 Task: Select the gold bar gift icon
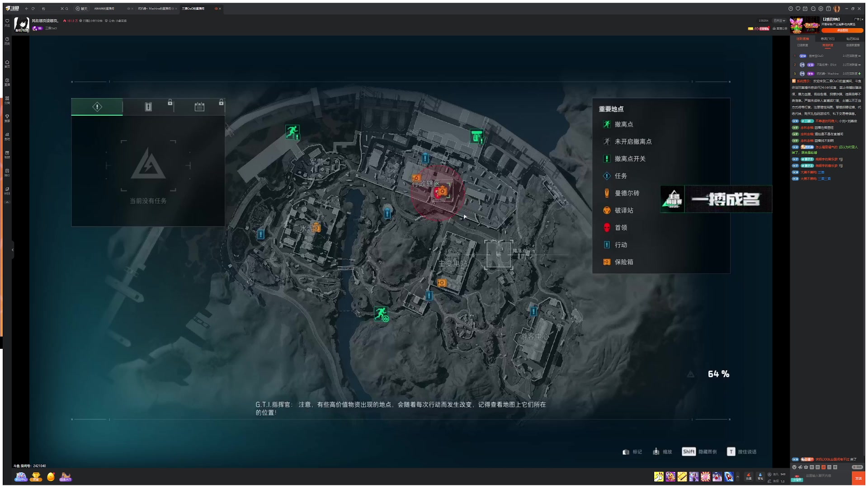pyautogui.click(x=682, y=477)
